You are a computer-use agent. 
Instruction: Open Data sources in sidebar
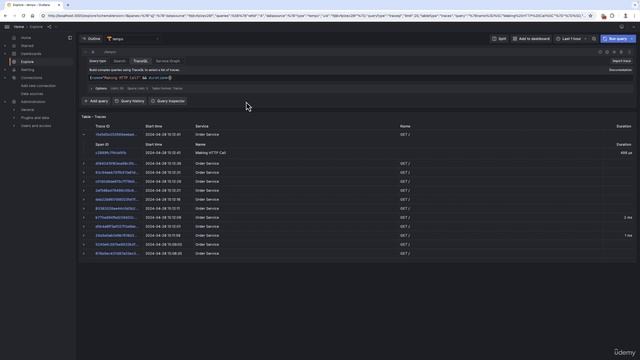coord(32,94)
